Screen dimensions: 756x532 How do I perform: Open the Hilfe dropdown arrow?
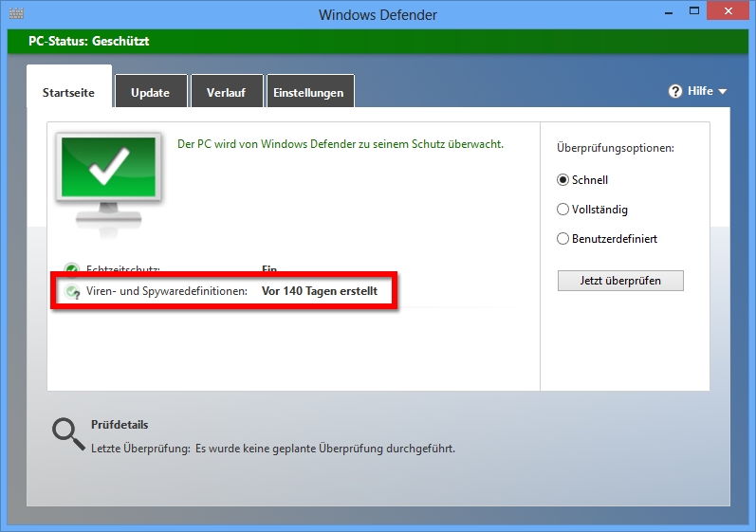(722, 92)
